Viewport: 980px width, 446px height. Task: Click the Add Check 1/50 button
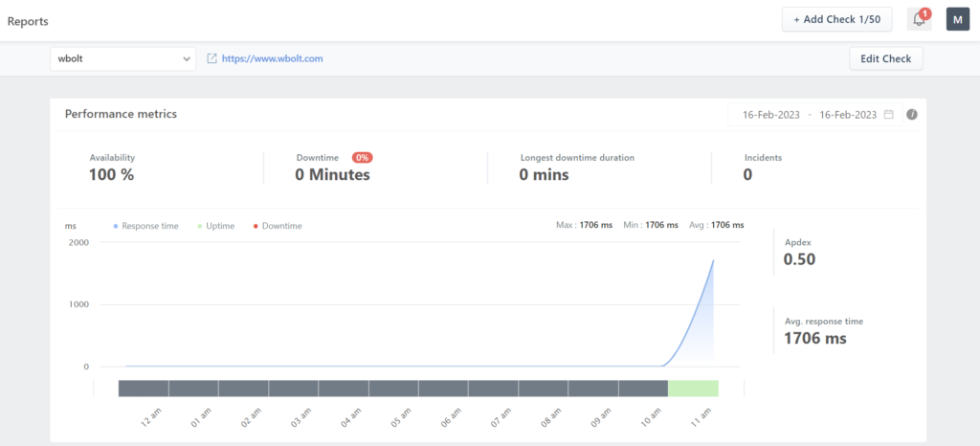tap(836, 19)
